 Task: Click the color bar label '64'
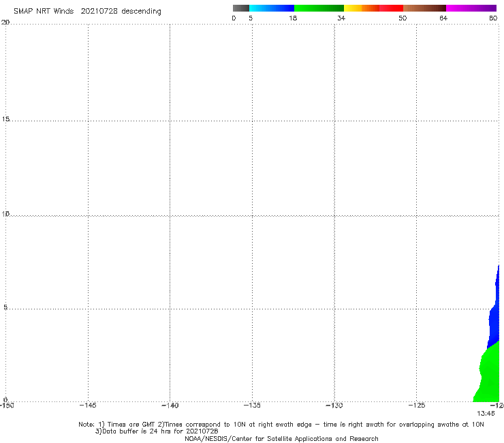443,18
